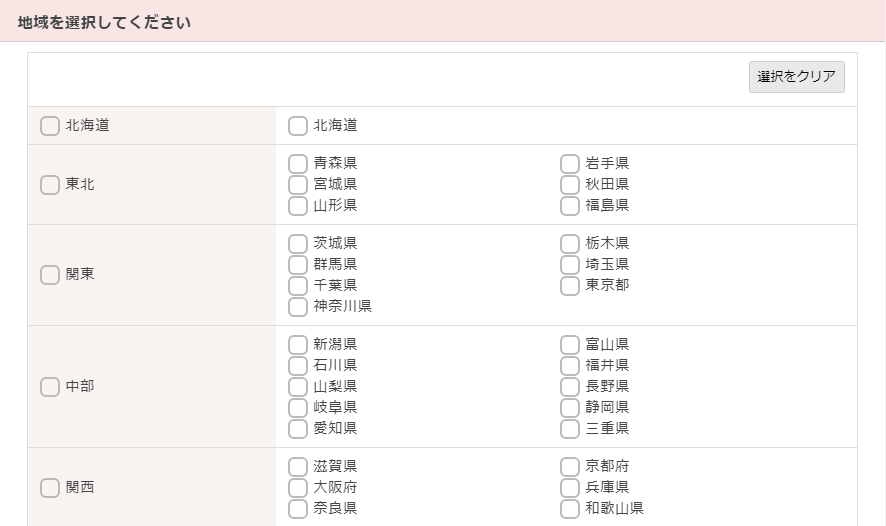Check the 福島県 checkbox
The height and width of the screenshot is (526, 886).
tap(570, 206)
